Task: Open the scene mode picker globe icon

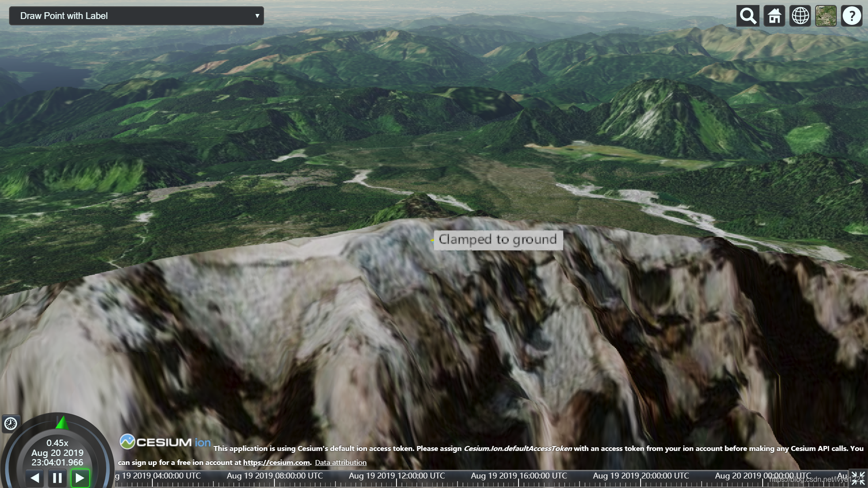Action: point(800,16)
